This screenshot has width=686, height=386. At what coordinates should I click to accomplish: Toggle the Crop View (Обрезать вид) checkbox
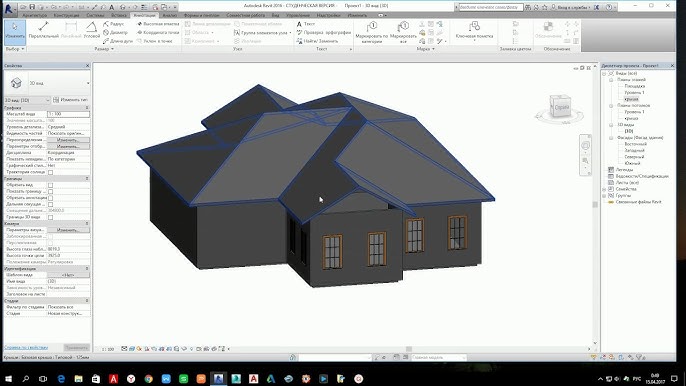tap(50, 185)
